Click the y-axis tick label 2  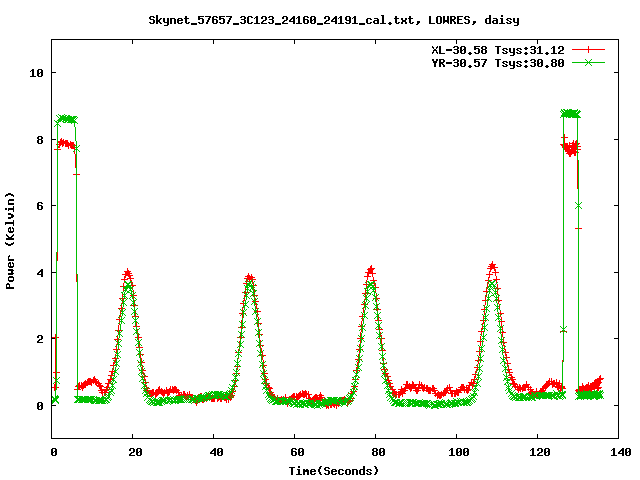[x=40, y=339]
